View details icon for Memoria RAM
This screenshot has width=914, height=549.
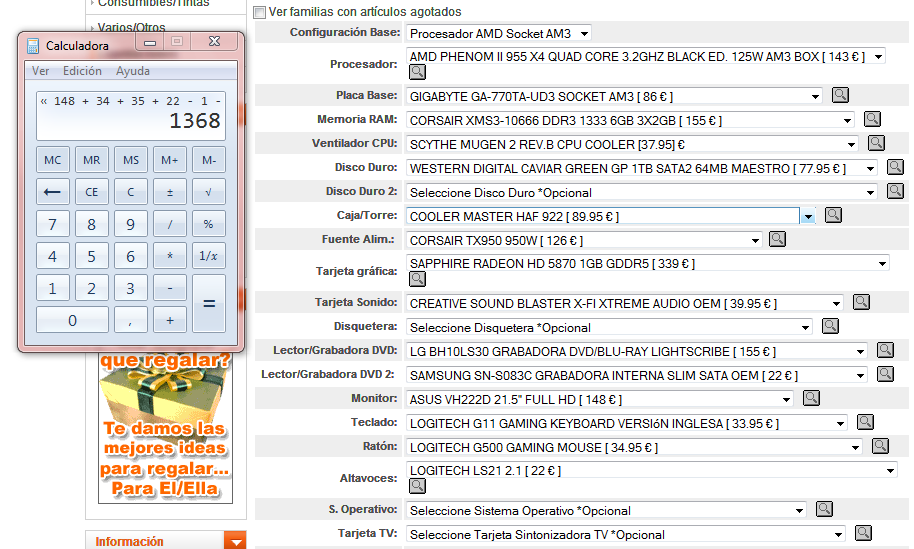tap(872, 119)
